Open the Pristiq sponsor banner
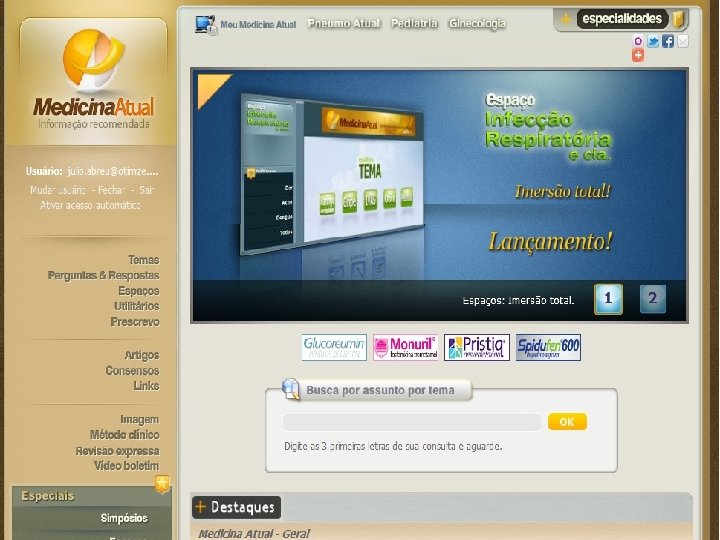Image resolution: width=720 pixels, height=540 pixels. click(477, 347)
